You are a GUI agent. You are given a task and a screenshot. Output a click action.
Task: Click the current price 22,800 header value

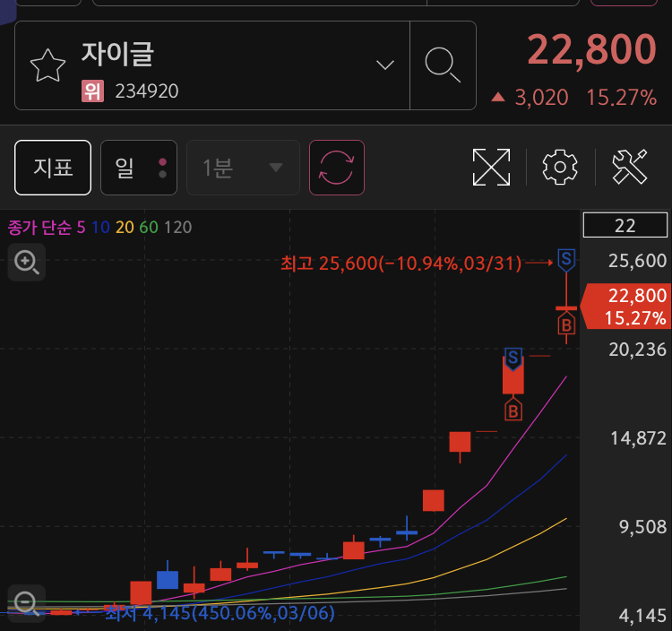point(591,49)
